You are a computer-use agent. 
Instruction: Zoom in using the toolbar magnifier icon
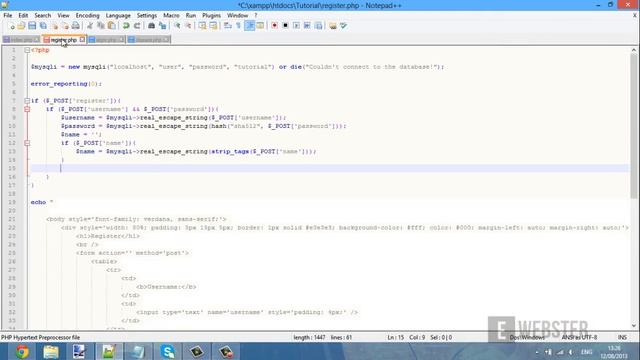click(177, 26)
